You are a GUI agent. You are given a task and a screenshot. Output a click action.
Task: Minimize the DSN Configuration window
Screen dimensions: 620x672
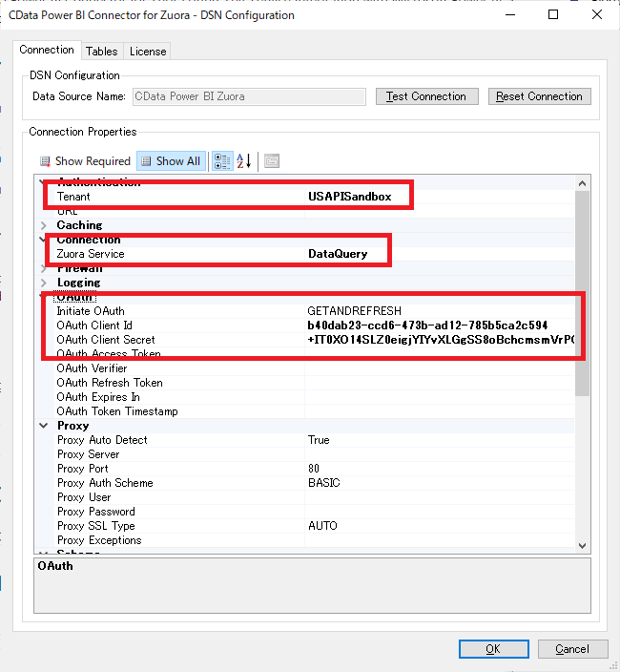click(510, 15)
